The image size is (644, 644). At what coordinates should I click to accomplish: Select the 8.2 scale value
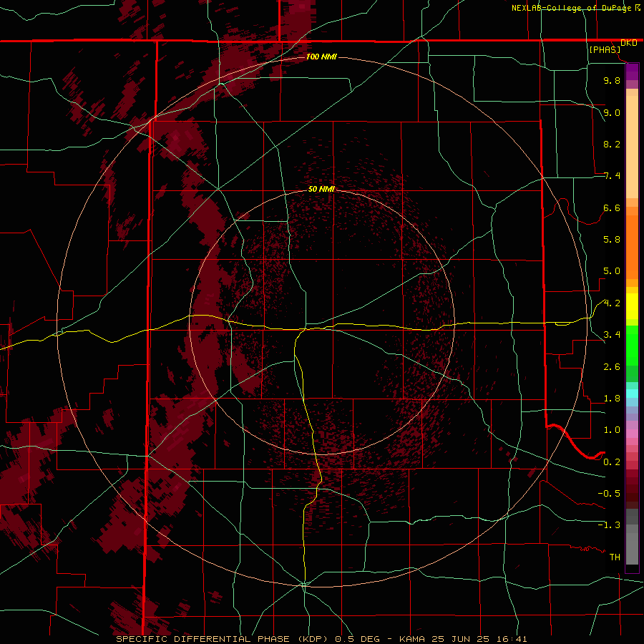(x=612, y=144)
